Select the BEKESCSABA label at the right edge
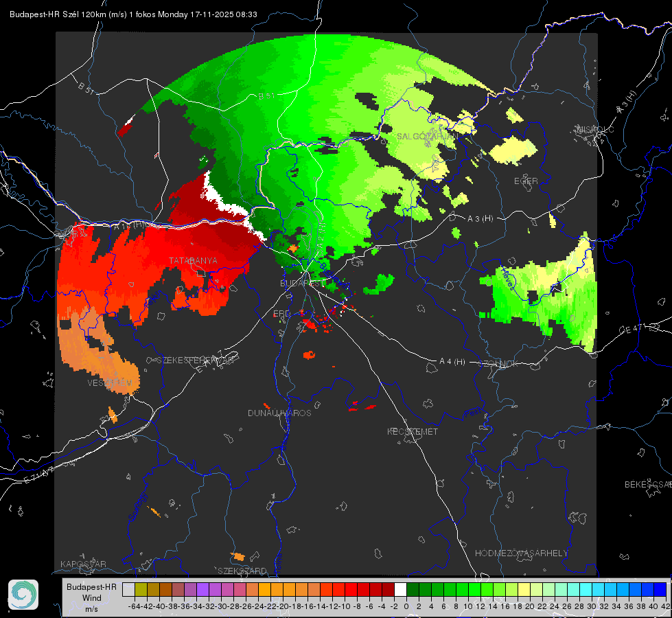Image resolution: width=672 pixels, height=618 pixels. point(648,485)
